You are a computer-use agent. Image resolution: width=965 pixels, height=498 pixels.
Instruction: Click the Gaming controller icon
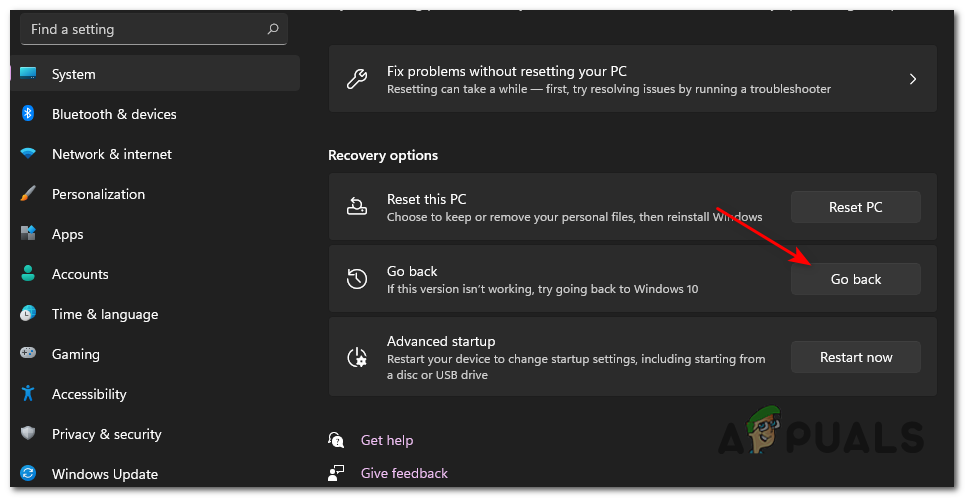click(28, 354)
